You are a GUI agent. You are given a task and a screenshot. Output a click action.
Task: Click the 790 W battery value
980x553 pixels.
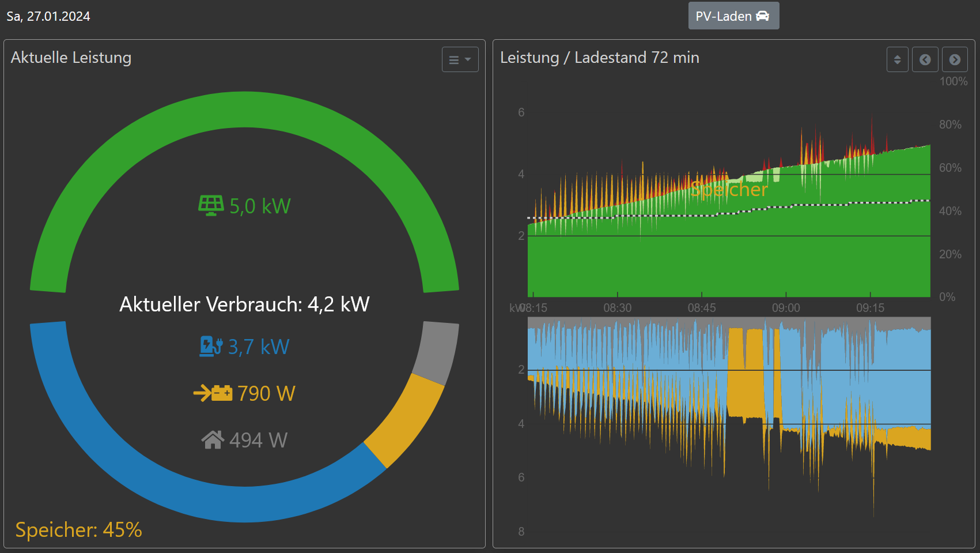[266, 393]
